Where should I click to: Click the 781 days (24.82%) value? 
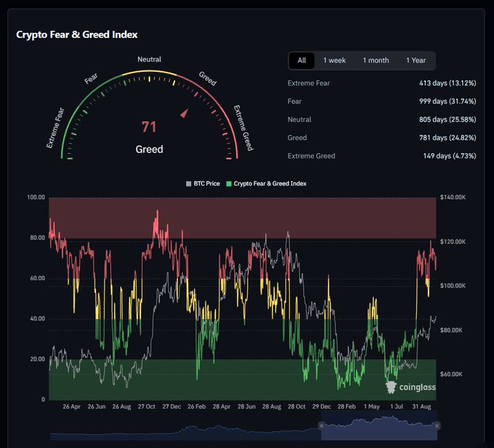pos(448,138)
